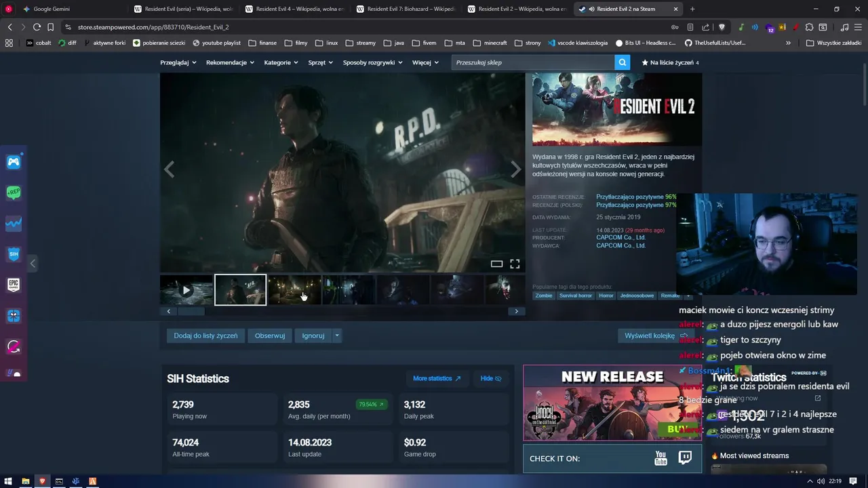This screenshot has width=868, height=488.
Task: Click the chart graph icon in left sidebar
Action: click(14, 224)
